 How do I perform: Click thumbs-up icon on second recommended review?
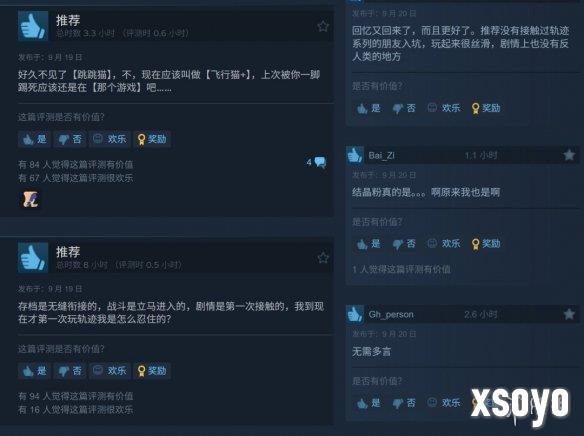[33, 257]
